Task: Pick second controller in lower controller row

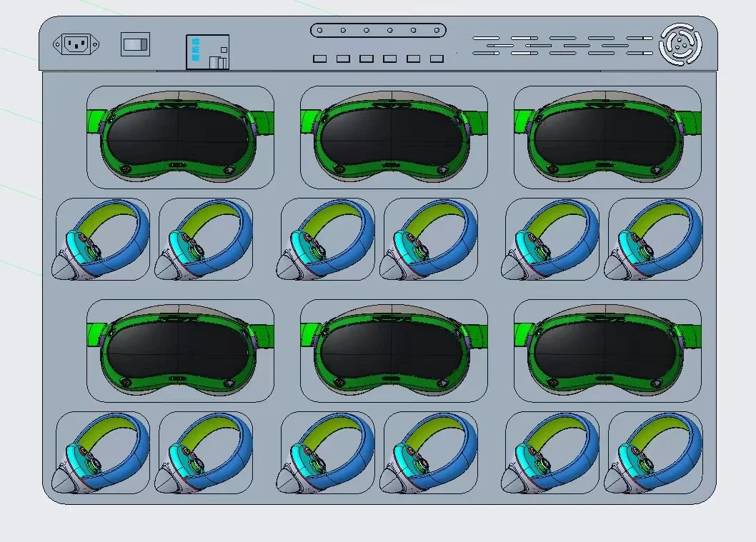Action: click(204, 453)
